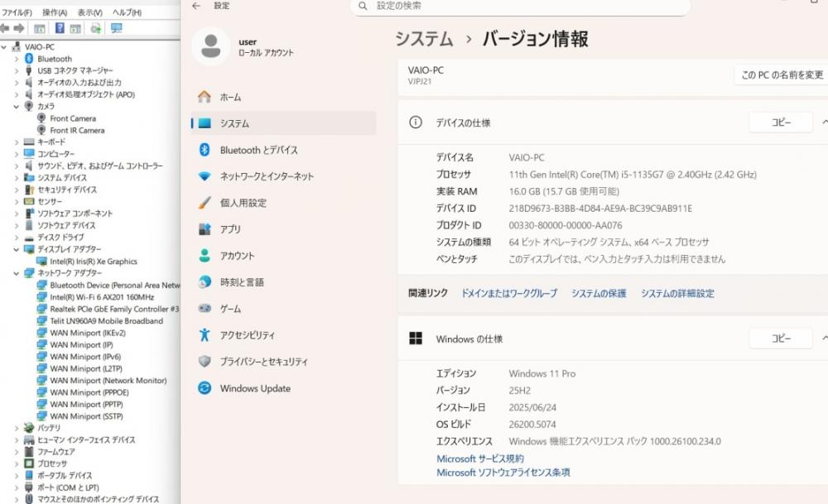Select the Front Camera device
The height and width of the screenshot is (504, 828).
point(73,118)
